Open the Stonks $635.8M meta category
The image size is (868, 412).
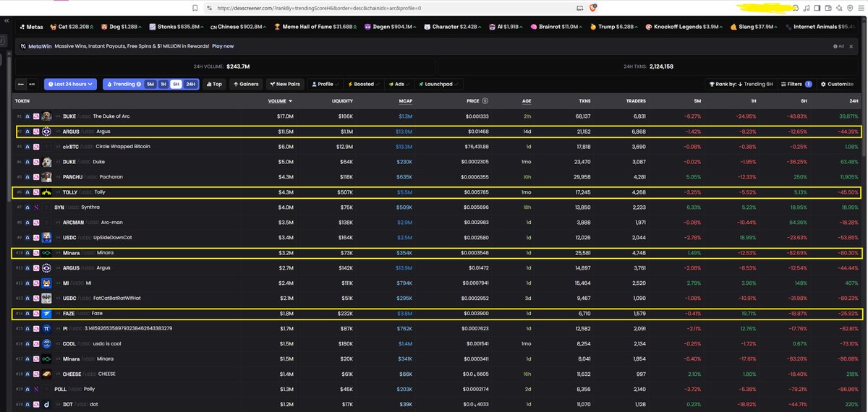[x=178, y=27]
